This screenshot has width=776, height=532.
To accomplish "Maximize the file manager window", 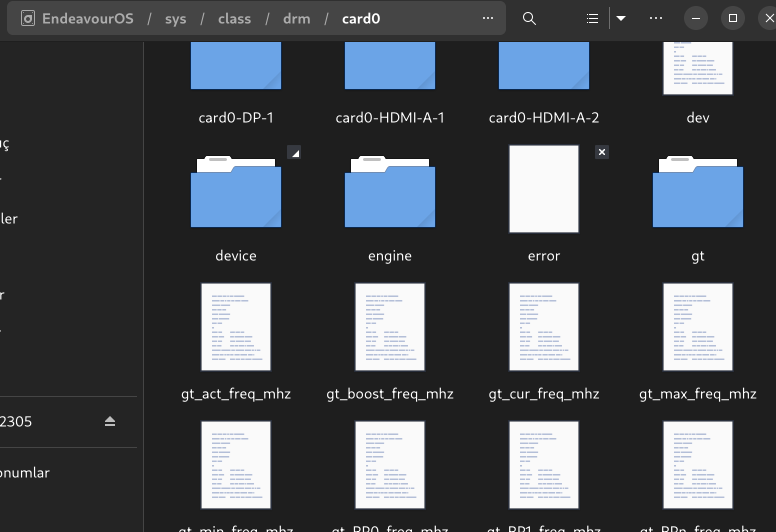I will (x=733, y=19).
